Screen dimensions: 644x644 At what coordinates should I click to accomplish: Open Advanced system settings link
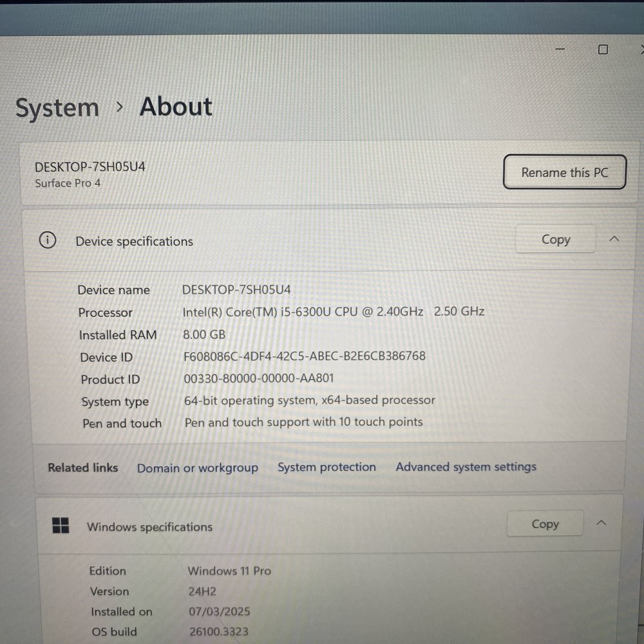point(466,466)
